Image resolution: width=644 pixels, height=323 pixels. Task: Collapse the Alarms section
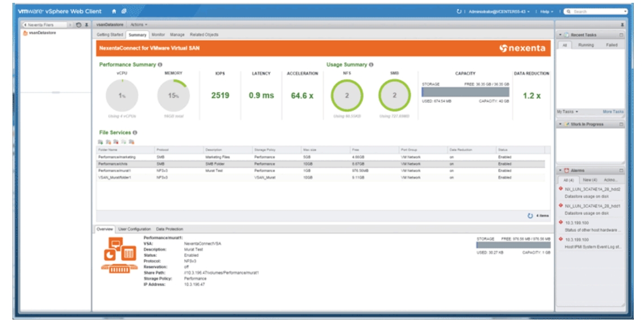pos(560,171)
